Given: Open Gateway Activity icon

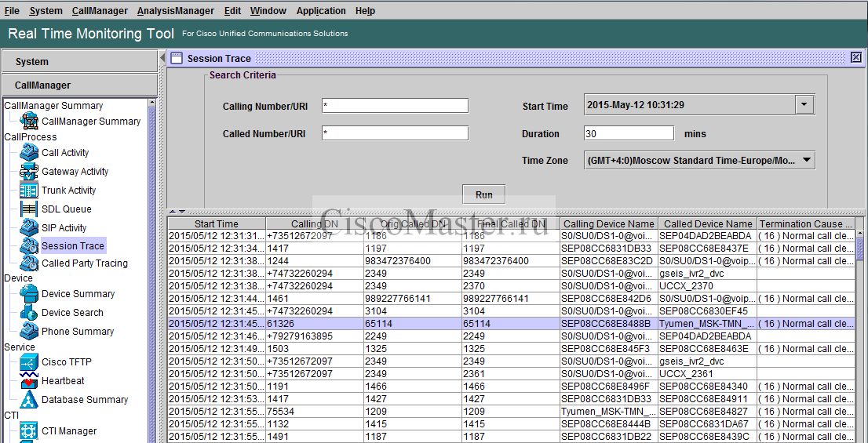Looking at the screenshot, I should (x=29, y=172).
